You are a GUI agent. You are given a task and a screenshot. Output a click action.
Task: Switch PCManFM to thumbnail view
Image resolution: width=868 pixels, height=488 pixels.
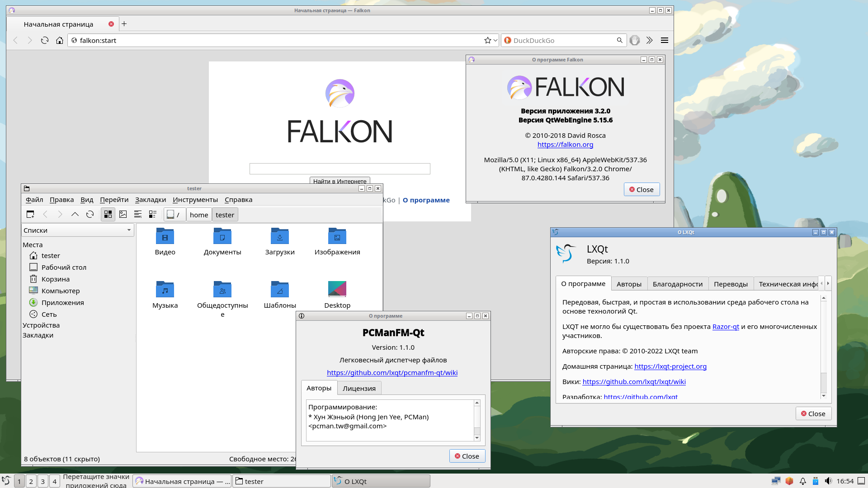point(123,215)
